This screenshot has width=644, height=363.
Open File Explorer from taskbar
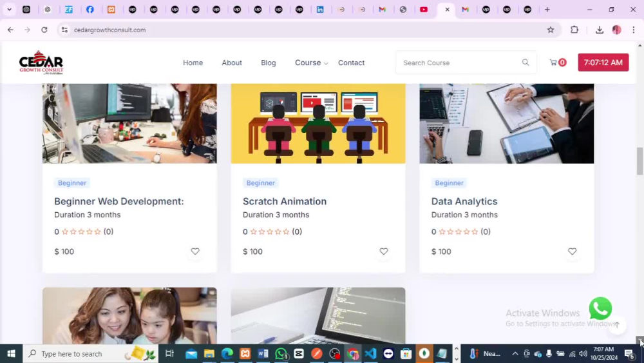tap(209, 353)
